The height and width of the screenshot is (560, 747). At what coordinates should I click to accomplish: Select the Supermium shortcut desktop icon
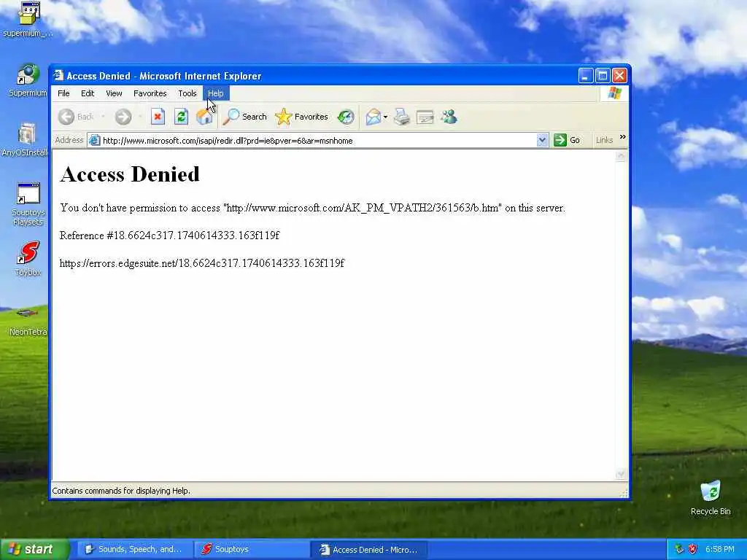[x=28, y=80]
